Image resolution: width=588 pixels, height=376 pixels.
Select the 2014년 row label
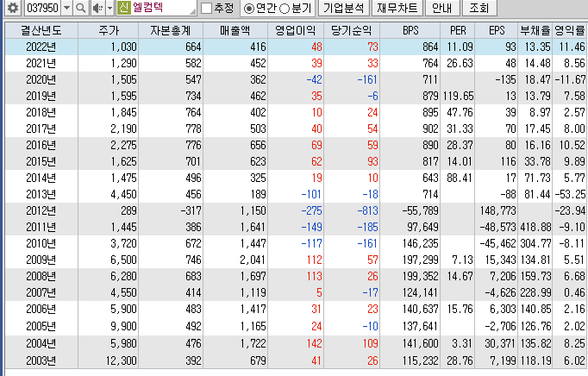point(41,178)
